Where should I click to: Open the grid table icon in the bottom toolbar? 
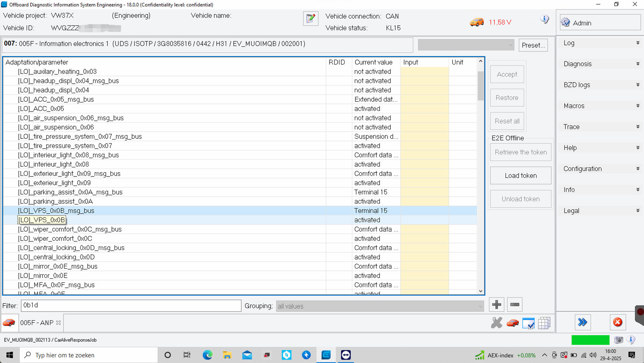[x=544, y=323]
